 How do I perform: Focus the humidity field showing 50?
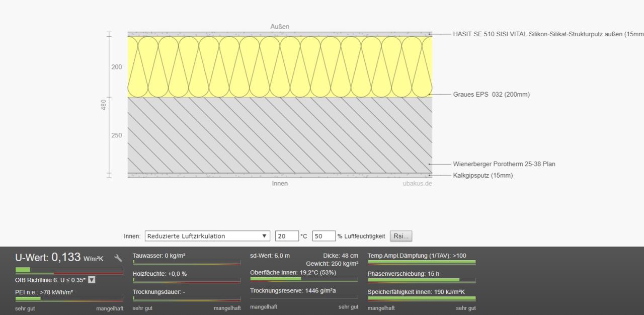324,236
